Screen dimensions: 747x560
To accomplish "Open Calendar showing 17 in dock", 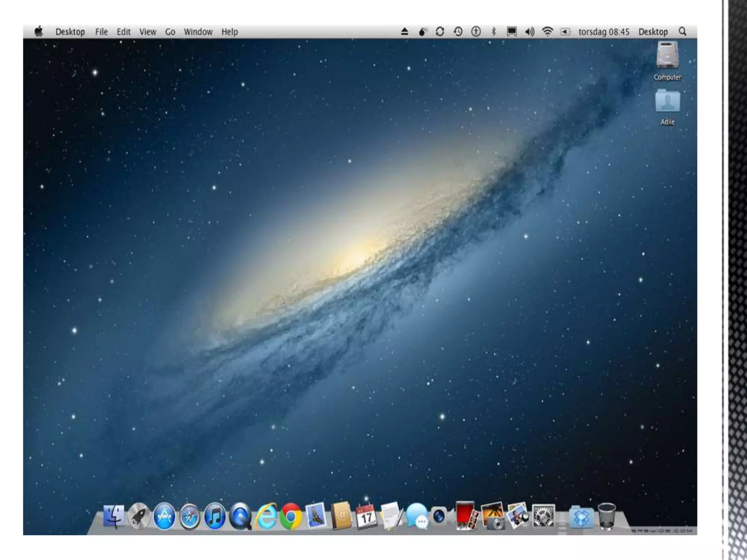I will [366, 516].
